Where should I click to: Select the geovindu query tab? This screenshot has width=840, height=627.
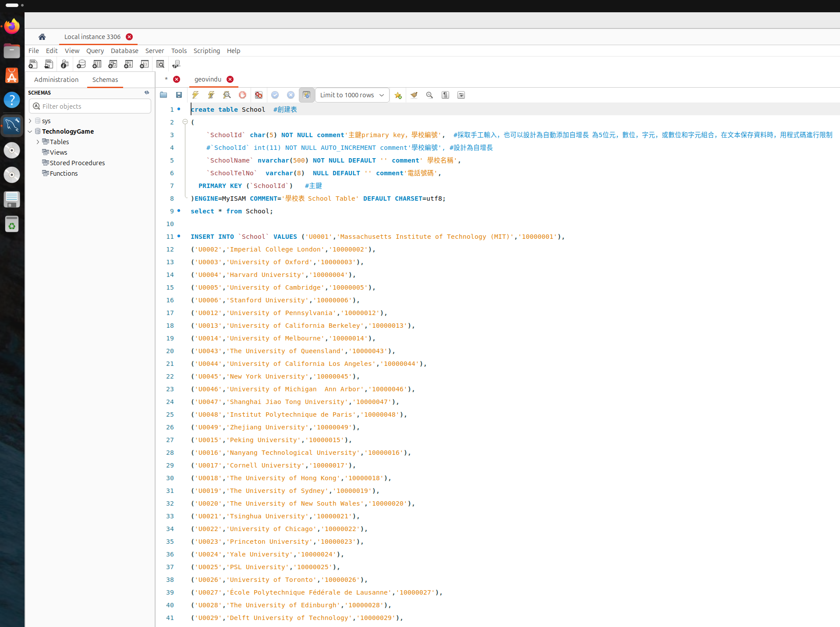pyautogui.click(x=208, y=79)
